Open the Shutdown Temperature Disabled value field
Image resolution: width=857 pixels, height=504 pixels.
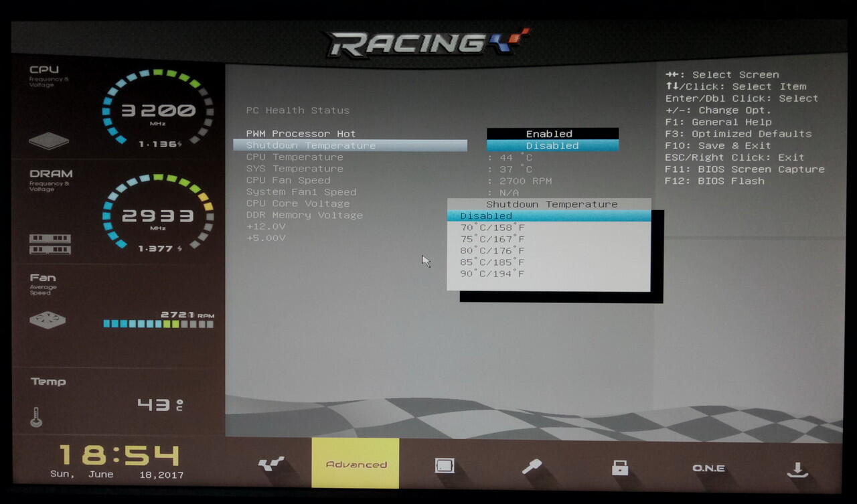[552, 145]
